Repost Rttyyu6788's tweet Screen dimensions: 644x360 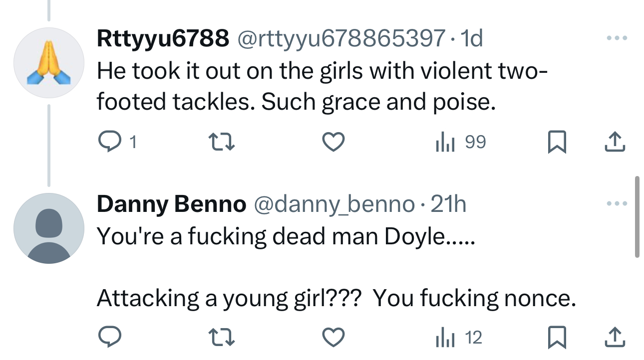click(x=221, y=143)
